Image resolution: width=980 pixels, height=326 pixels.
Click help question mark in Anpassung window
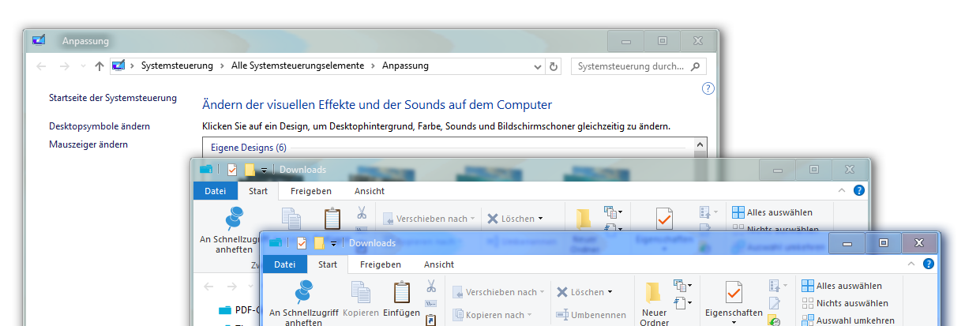(708, 88)
